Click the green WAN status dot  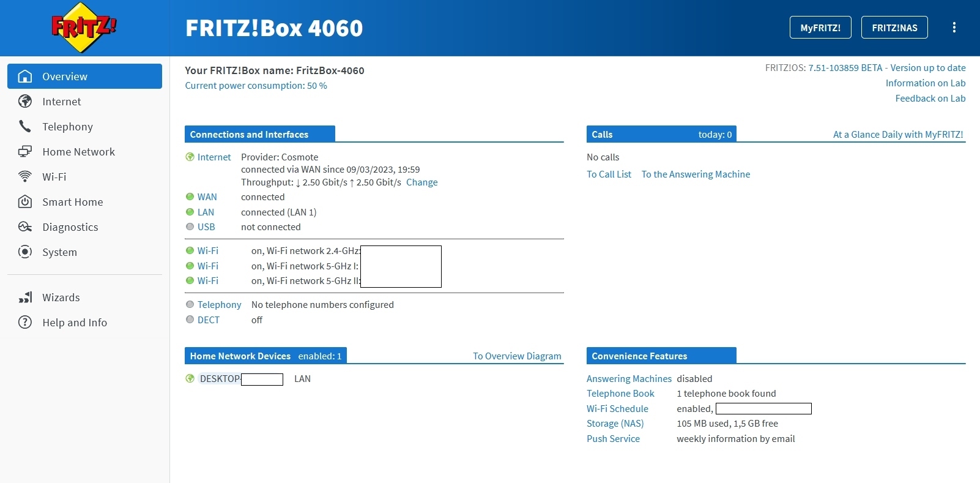190,197
